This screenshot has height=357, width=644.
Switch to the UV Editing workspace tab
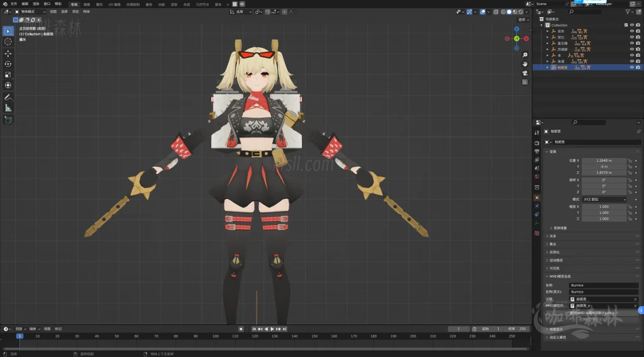(x=114, y=4)
